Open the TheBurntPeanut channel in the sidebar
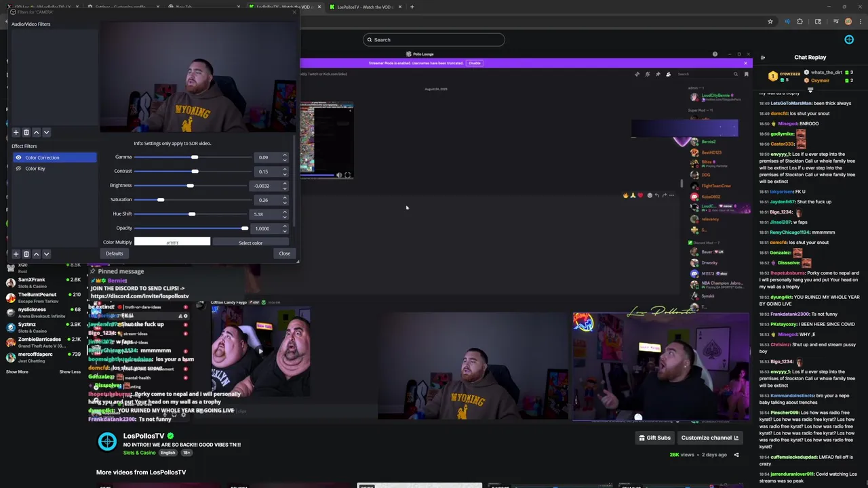Image resolution: width=868 pixels, height=488 pixels. click(42, 297)
